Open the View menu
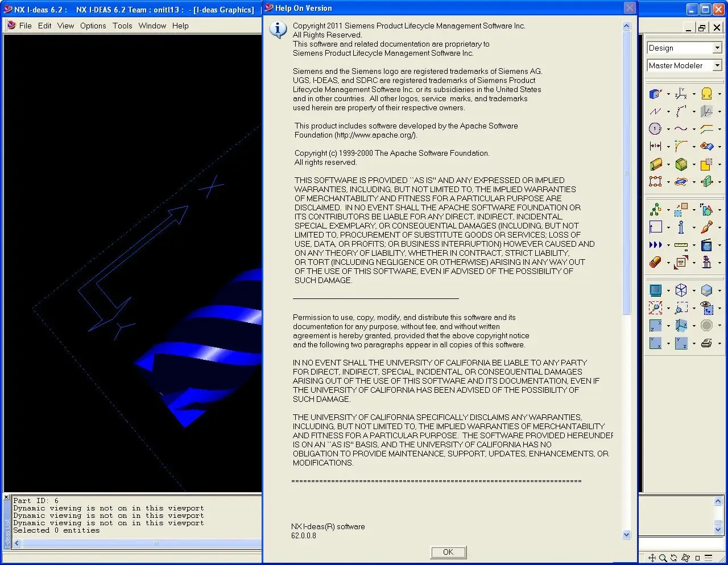Viewport: 728px width, 565px height. coord(65,26)
